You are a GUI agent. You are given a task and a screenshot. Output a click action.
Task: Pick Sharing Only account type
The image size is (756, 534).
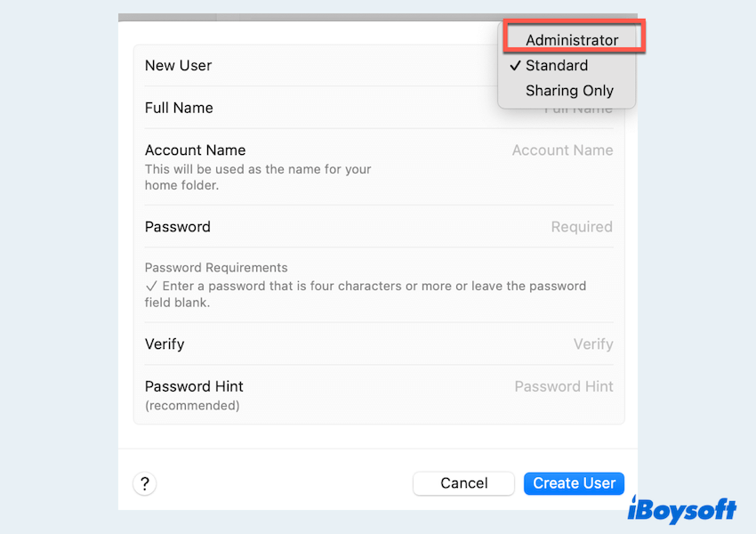click(569, 90)
